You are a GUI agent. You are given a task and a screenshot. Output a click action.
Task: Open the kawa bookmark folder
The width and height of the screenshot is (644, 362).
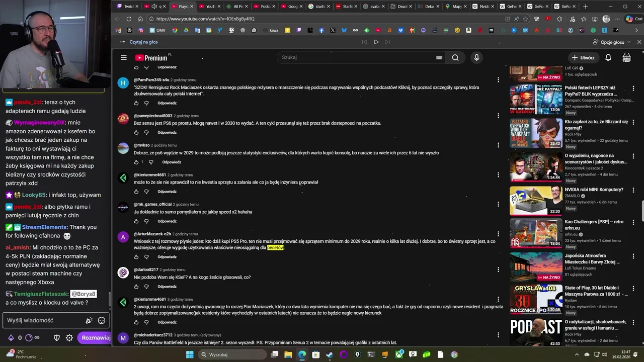[x=270, y=31]
